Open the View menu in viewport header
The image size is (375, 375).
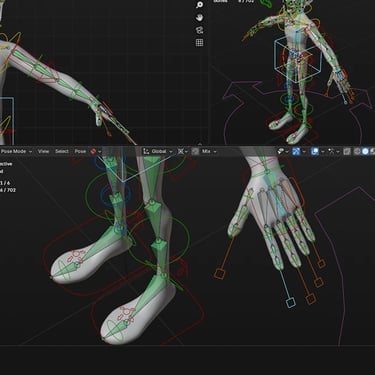[43, 151]
